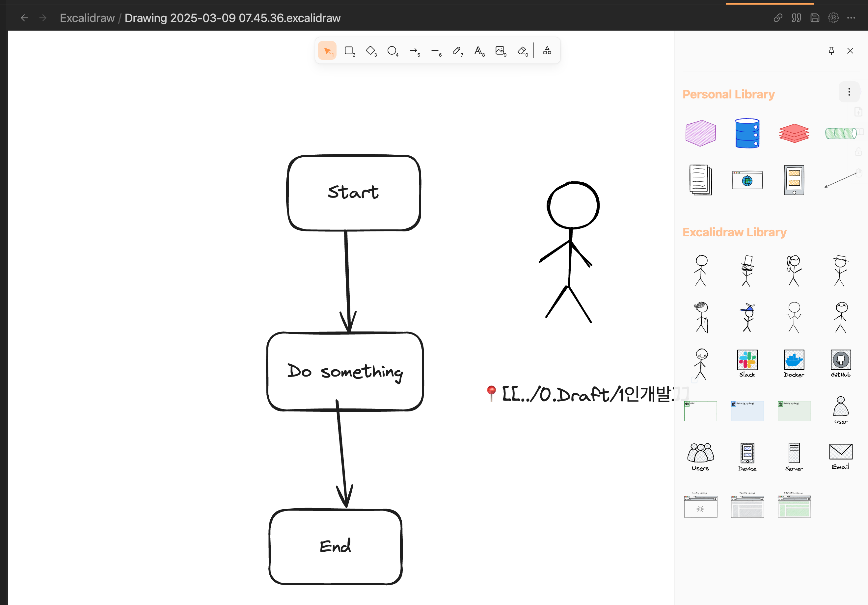The height and width of the screenshot is (605, 868).
Task: Select the Ellipse tool
Action: 392,51
